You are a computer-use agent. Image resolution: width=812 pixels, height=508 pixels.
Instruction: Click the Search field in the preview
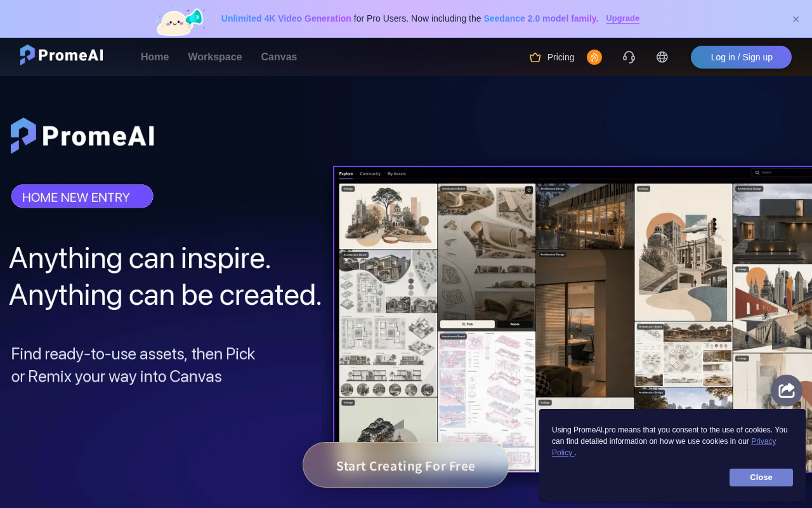[x=782, y=173]
